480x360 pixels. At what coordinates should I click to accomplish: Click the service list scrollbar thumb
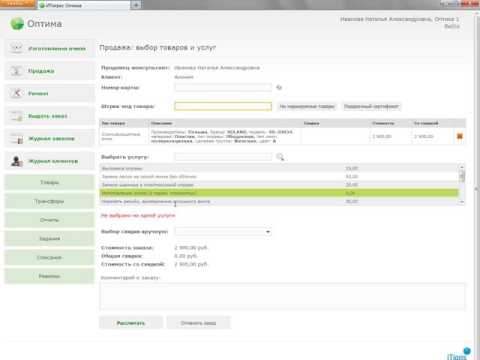click(x=462, y=176)
